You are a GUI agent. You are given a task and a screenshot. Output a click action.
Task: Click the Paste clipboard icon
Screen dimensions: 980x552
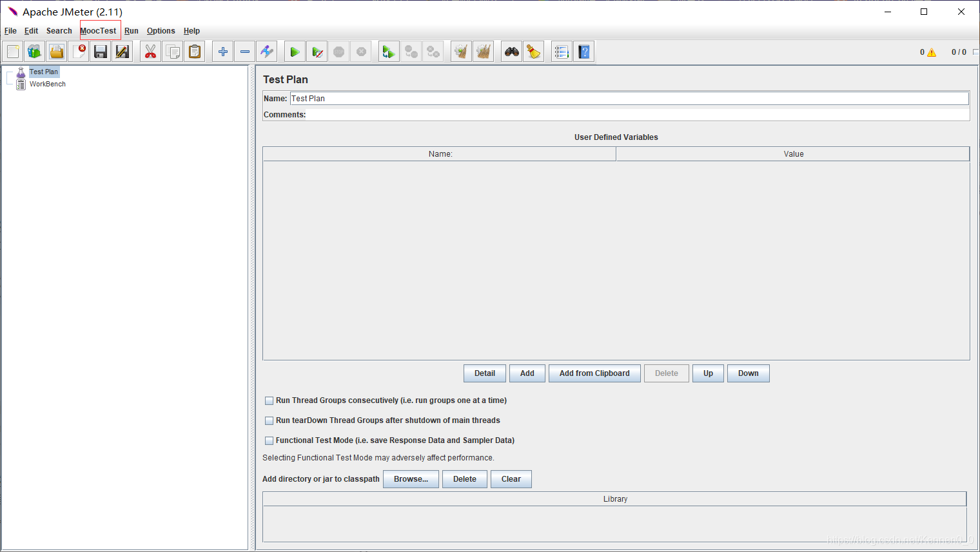(x=195, y=52)
